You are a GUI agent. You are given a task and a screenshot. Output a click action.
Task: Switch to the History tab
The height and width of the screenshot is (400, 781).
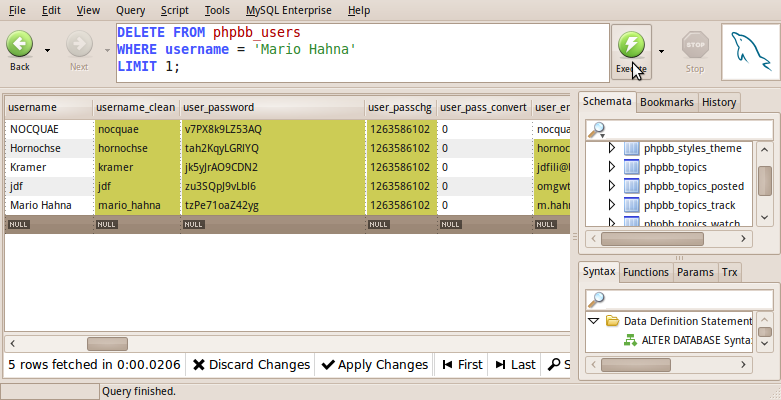pyautogui.click(x=719, y=103)
